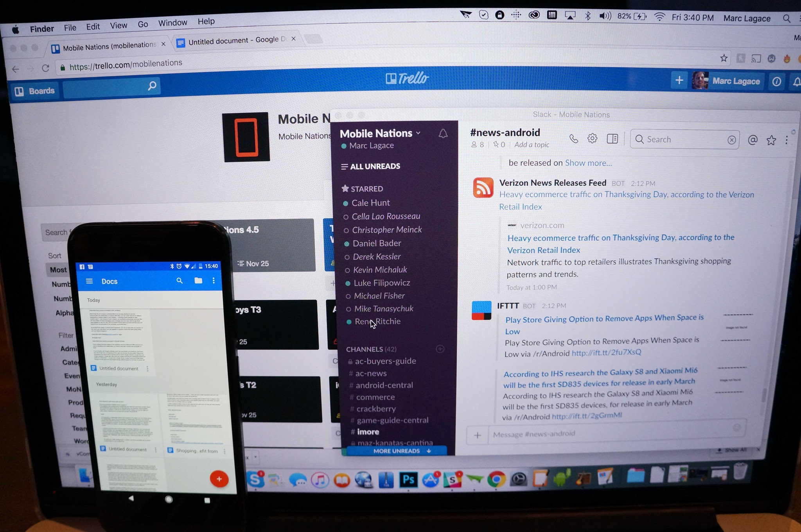Open the Window menu in menu bar
The image size is (801, 532).
coord(172,23)
